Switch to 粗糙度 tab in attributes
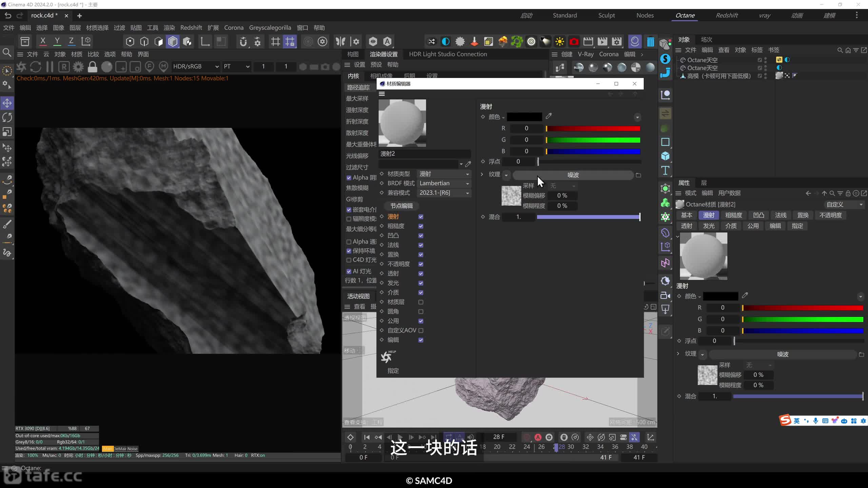 (x=733, y=215)
